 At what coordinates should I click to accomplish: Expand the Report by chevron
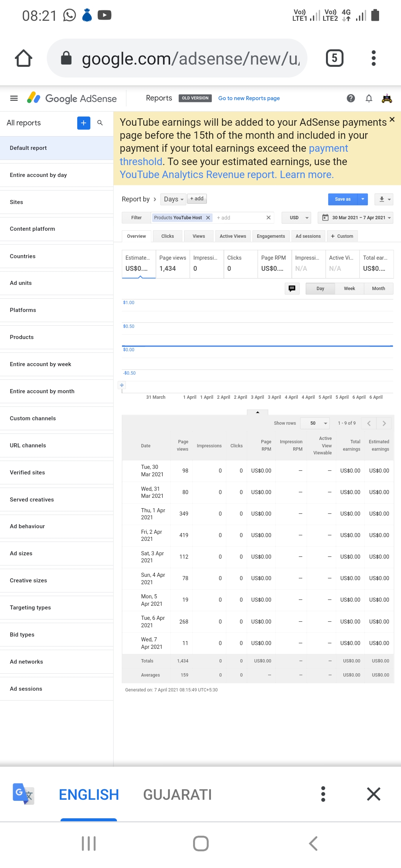[x=155, y=199]
